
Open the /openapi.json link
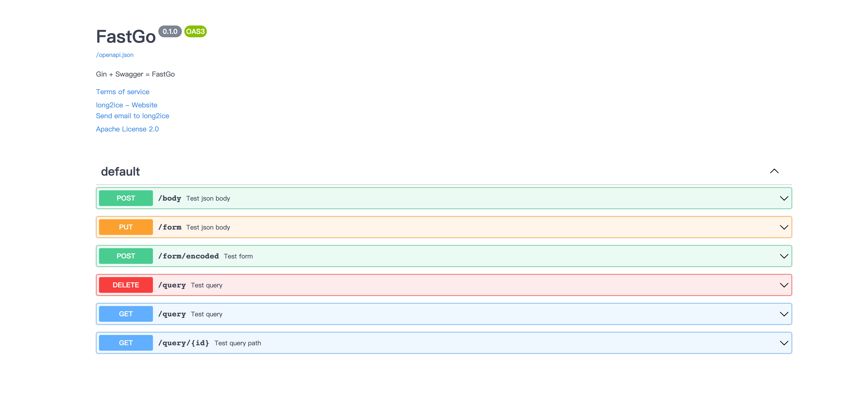pyautogui.click(x=115, y=55)
